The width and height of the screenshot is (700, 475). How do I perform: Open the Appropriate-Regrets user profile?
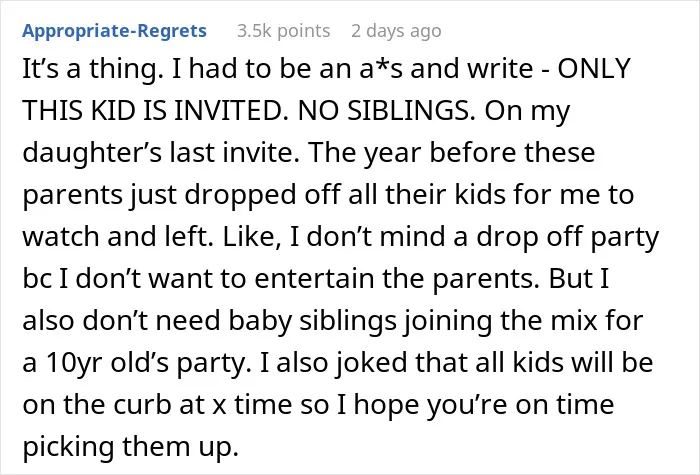(114, 31)
